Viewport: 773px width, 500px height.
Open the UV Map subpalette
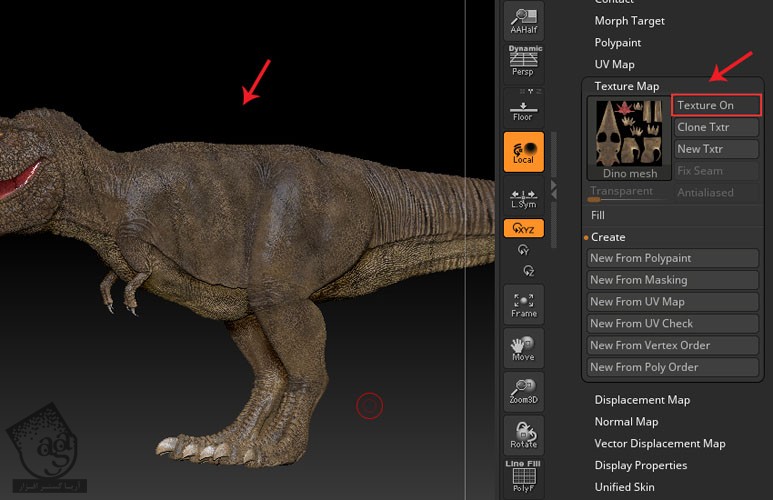tap(614, 65)
